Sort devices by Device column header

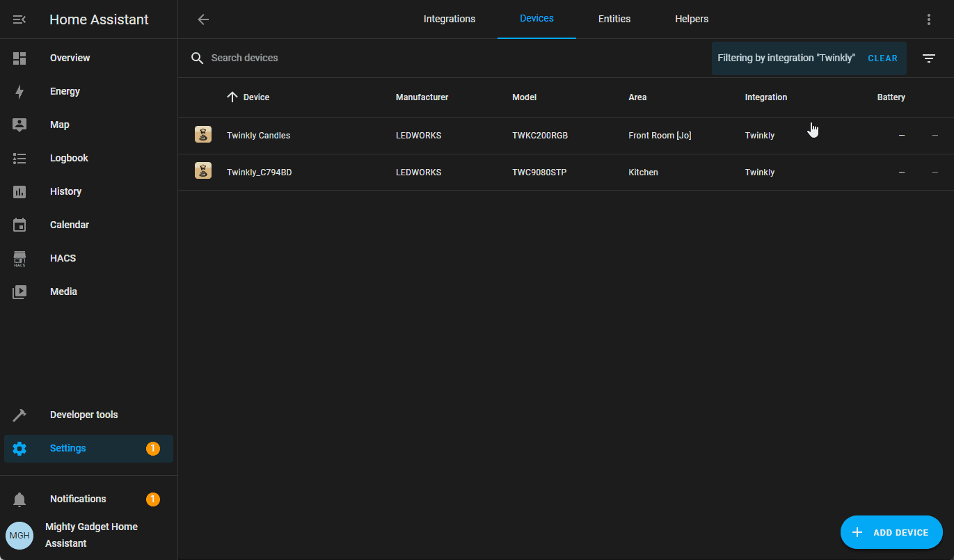click(256, 97)
